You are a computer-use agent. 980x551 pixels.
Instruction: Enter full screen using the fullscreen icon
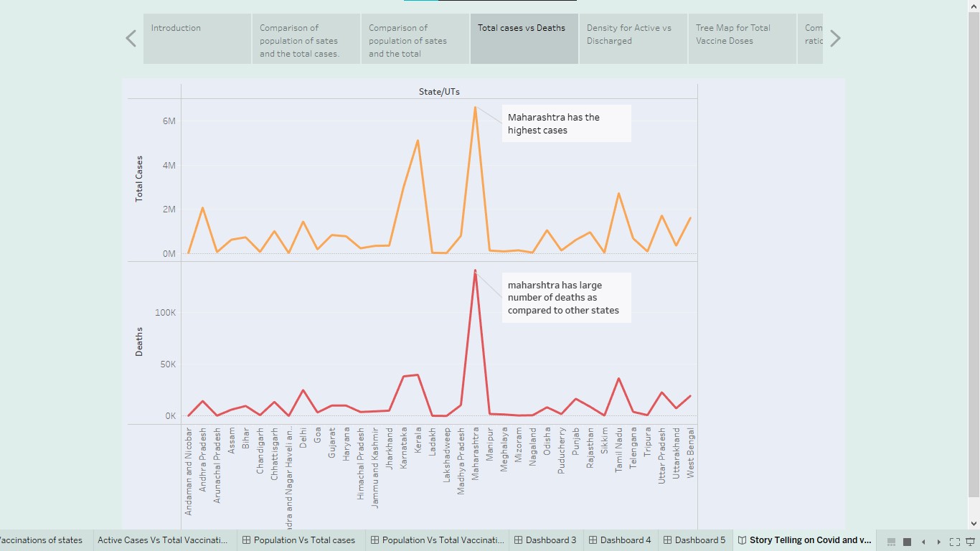tap(955, 540)
